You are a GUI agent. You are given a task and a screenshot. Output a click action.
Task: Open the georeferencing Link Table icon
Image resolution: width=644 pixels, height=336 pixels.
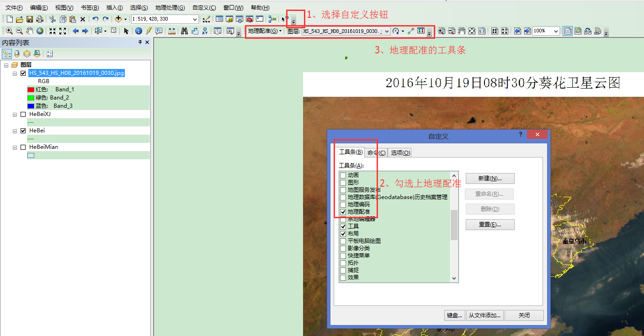pos(421,31)
